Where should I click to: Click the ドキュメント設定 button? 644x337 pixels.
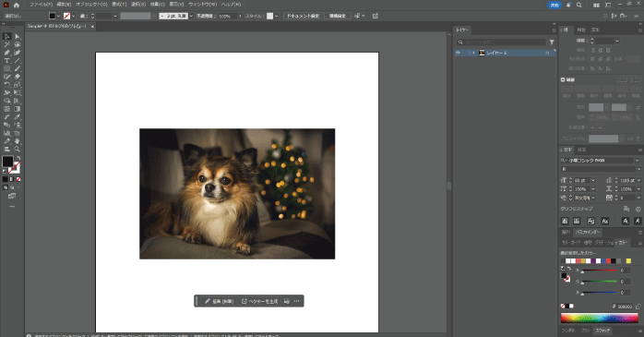tap(303, 16)
